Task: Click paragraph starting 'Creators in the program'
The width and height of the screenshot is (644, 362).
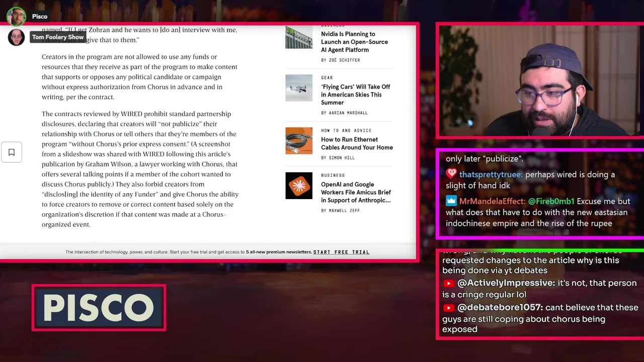Action: click(x=139, y=77)
